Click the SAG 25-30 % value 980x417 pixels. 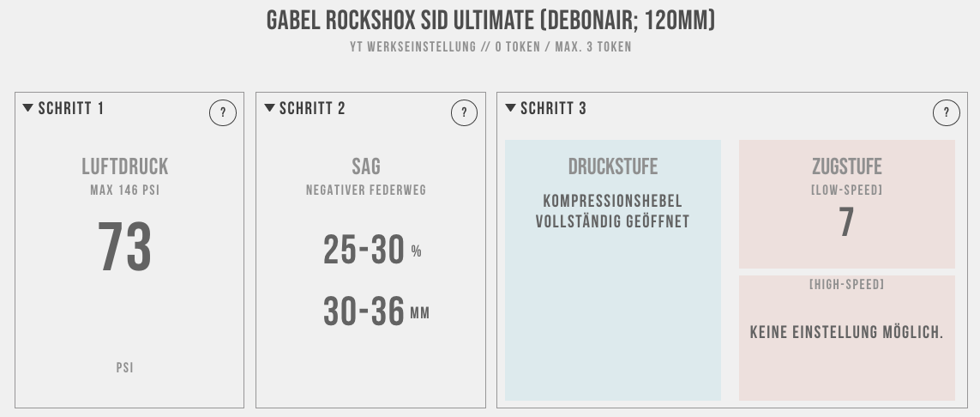[x=372, y=250]
